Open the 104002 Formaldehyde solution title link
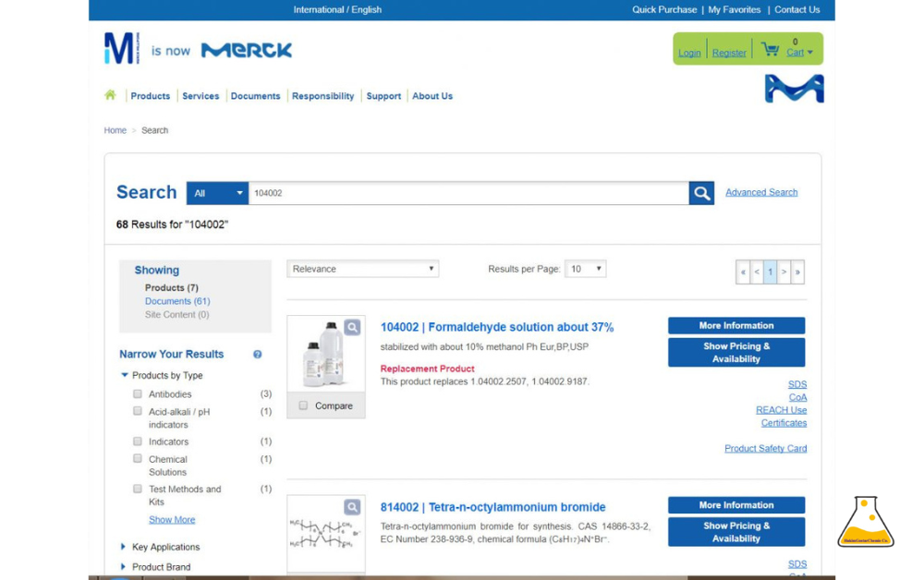 [x=497, y=327]
